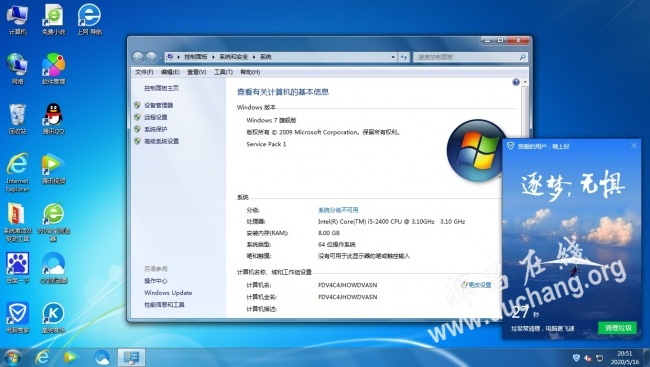Open the 帮助(H) menu
This screenshot has height=367, width=650.
pyautogui.click(x=250, y=72)
